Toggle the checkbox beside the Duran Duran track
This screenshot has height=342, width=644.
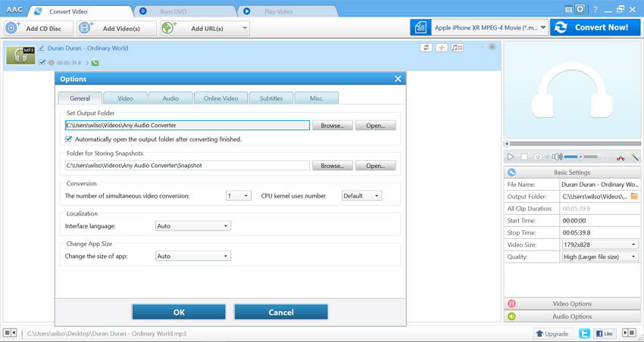(42, 62)
